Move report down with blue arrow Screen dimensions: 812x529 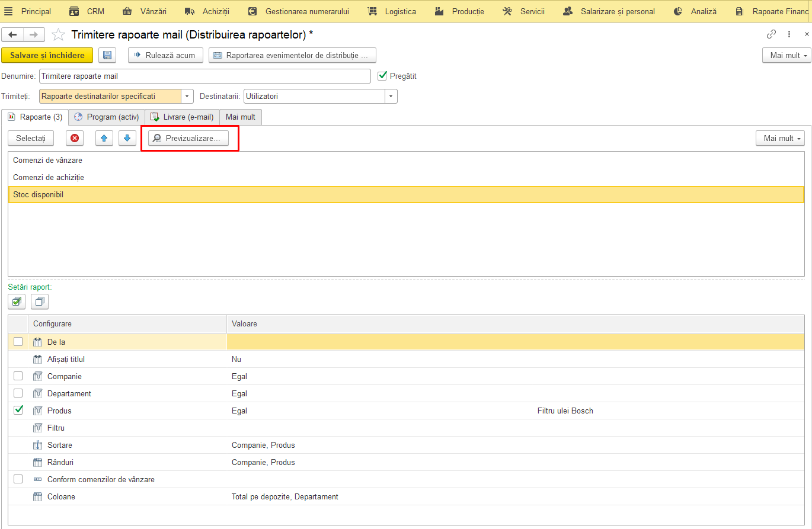pos(127,138)
